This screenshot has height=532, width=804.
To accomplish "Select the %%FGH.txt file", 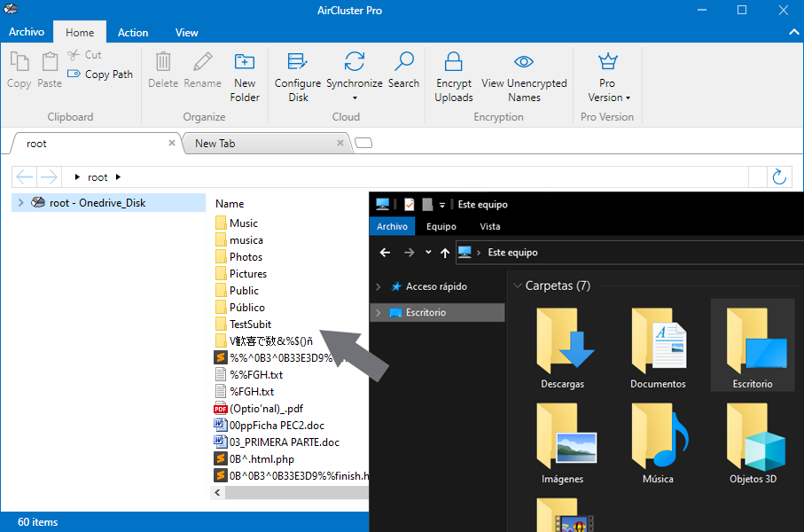I will [x=249, y=375].
